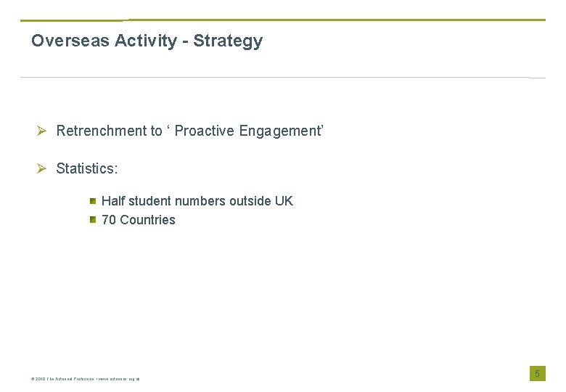Click the arrow bullet beside Statistics
This screenshot has width=566, height=392.
point(42,168)
